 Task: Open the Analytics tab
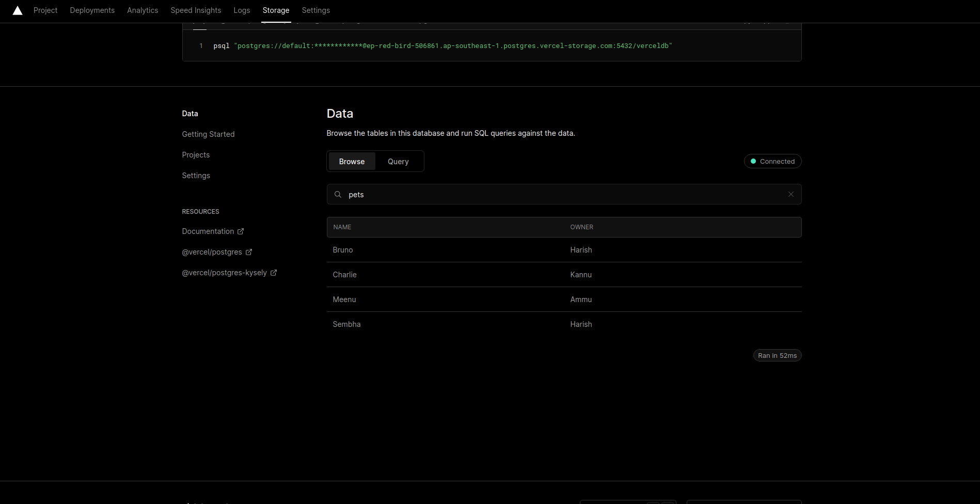click(143, 10)
